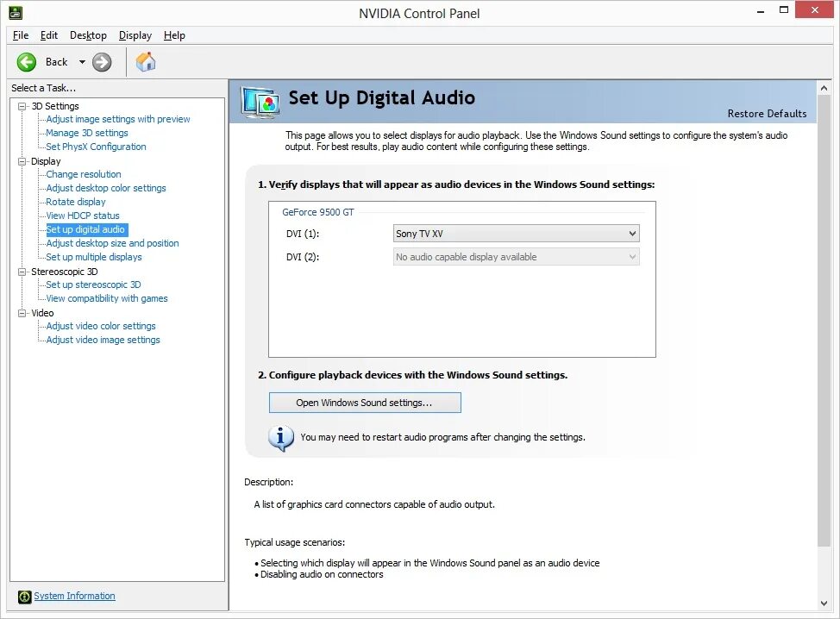Select Adjust desktop size and position
This screenshot has height=619, width=840.
click(x=112, y=243)
